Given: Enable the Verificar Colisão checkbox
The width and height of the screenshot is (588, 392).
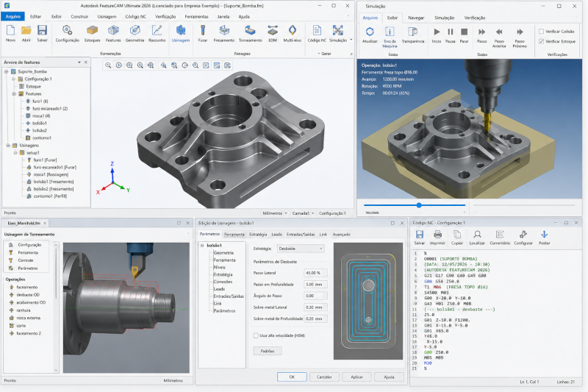Looking at the screenshot, I should pos(541,32).
